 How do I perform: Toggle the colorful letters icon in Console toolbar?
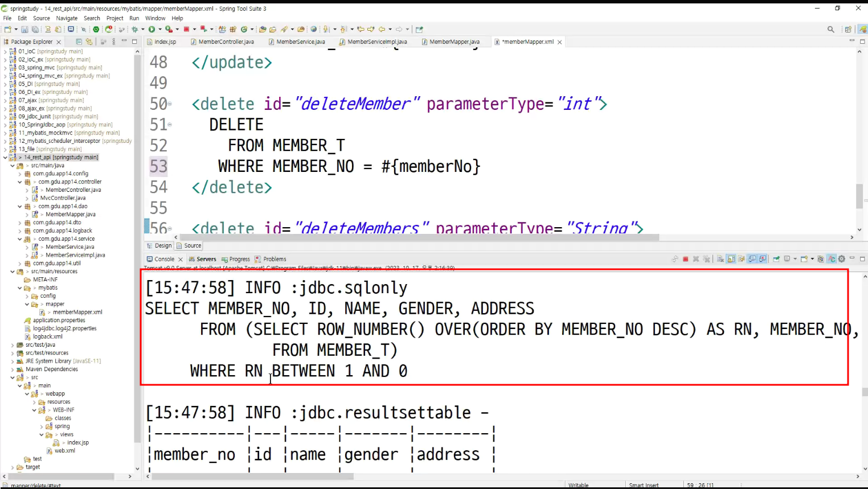click(x=832, y=259)
